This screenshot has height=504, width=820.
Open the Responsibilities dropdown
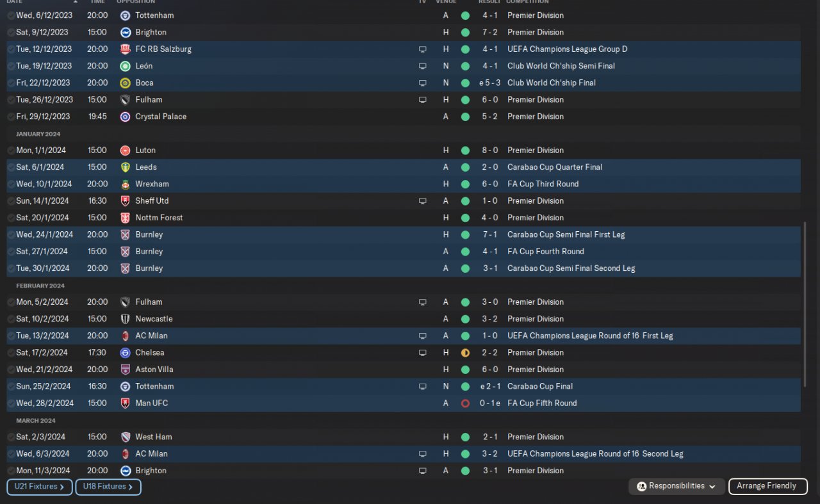676,486
